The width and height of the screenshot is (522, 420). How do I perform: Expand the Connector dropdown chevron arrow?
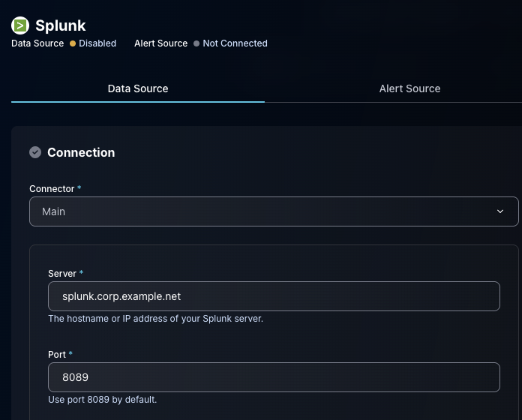(x=500, y=211)
